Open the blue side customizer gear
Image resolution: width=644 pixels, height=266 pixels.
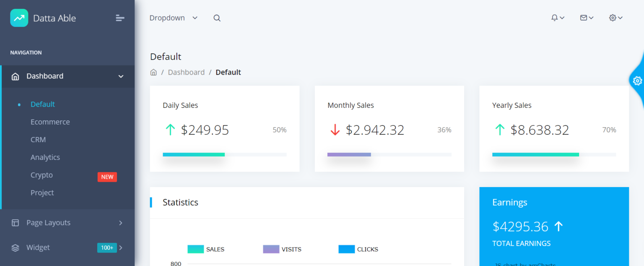tap(637, 81)
